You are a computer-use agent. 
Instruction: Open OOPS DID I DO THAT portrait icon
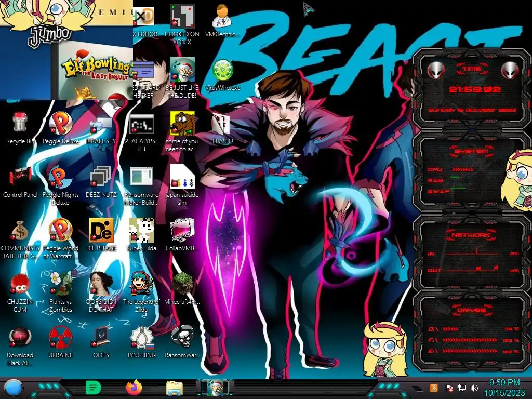pos(101,284)
